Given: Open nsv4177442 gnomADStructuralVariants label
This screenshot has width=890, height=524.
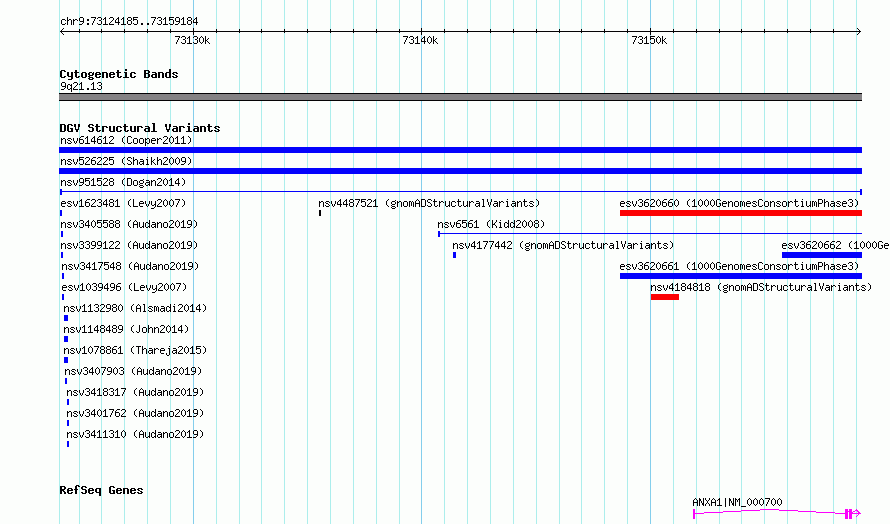Looking at the screenshot, I should 563,245.
